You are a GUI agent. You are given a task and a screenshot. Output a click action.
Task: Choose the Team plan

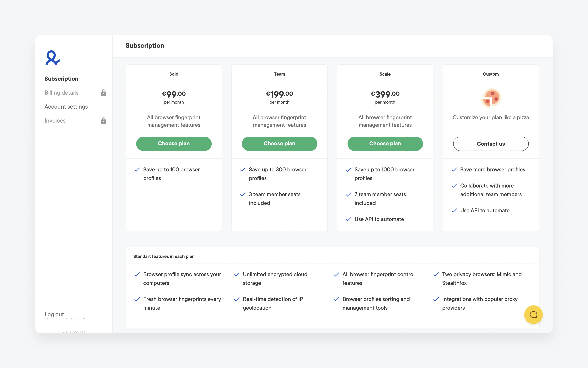[x=279, y=144]
